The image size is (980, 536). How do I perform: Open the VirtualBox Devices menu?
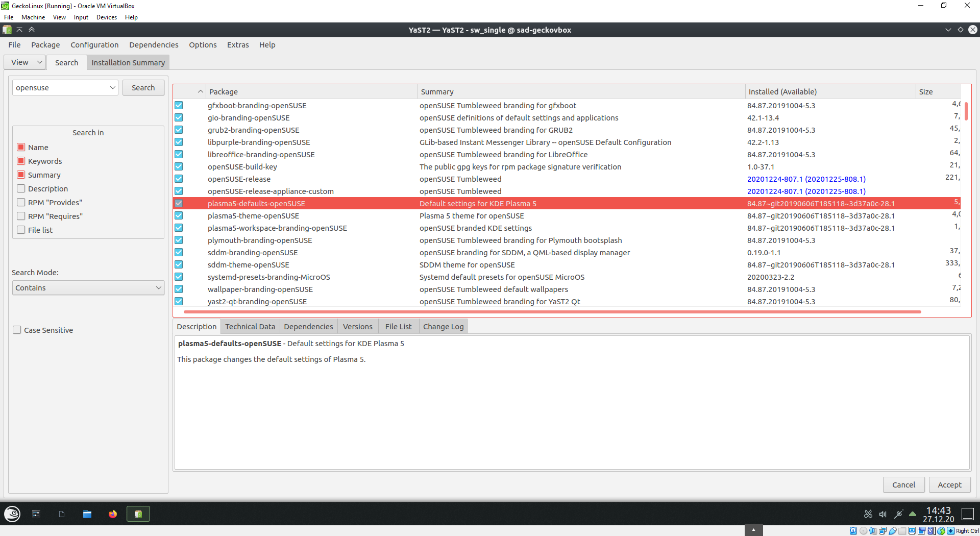106,17
